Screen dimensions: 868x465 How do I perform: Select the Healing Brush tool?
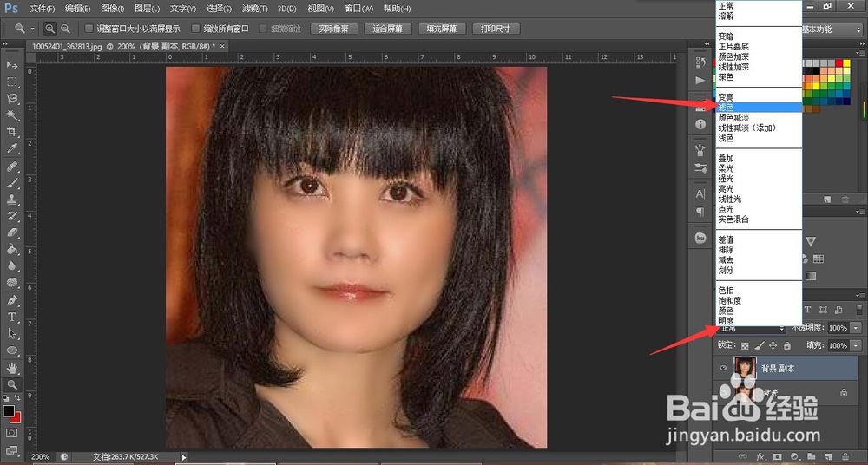coord(12,166)
